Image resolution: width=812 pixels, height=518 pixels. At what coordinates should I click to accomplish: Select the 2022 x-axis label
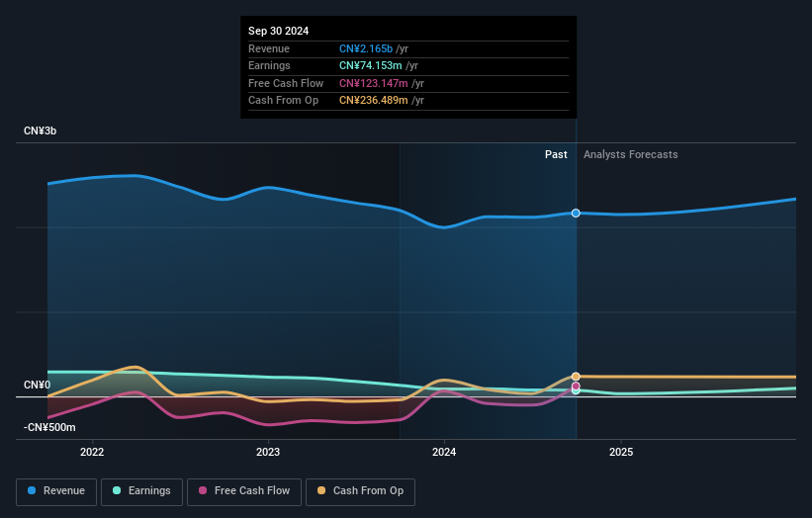pyautogui.click(x=92, y=452)
